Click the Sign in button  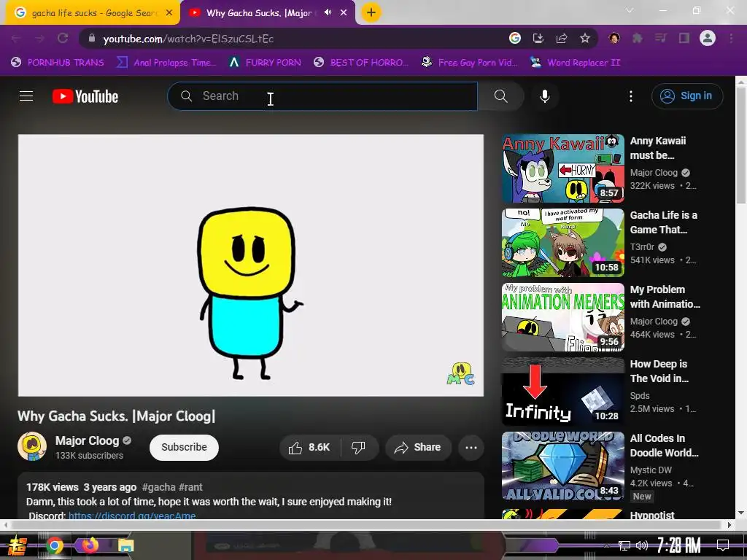687,96
